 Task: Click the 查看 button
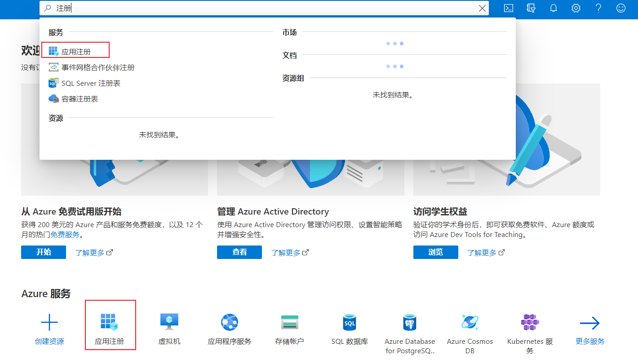[x=239, y=252]
